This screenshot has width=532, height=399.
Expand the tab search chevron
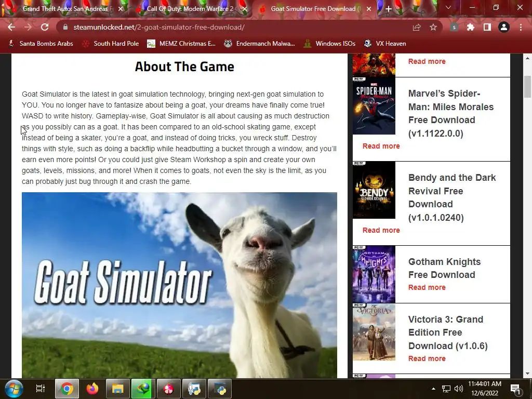coord(448,7)
